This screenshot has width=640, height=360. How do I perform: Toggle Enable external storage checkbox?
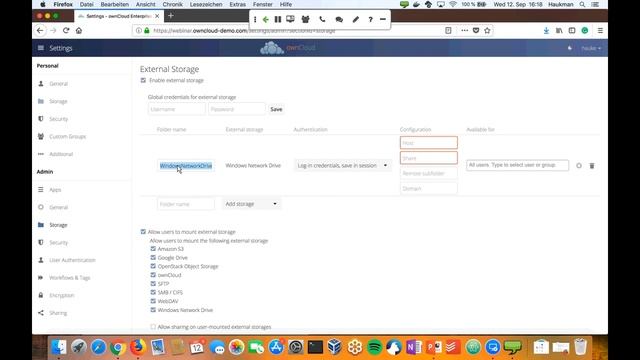click(x=143, y=80)
